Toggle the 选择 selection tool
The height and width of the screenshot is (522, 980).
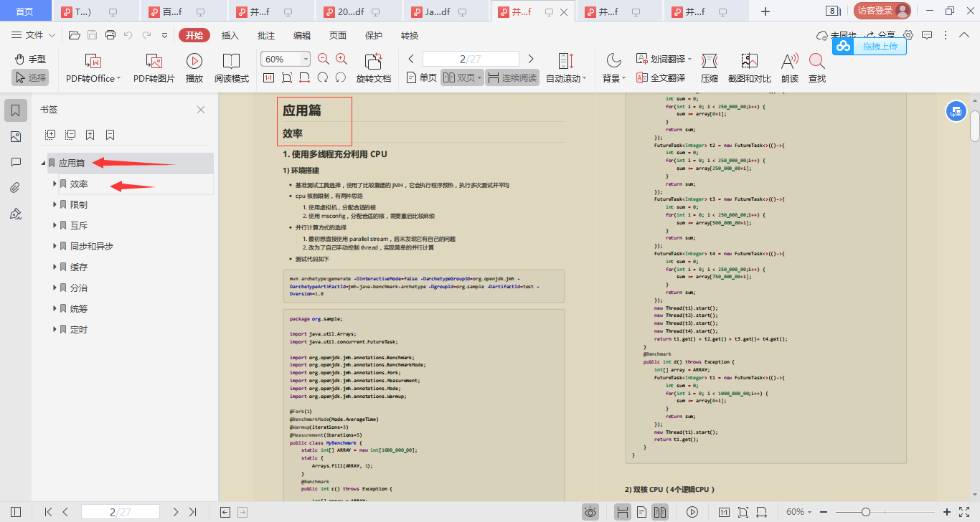click(x=30, y=77)
